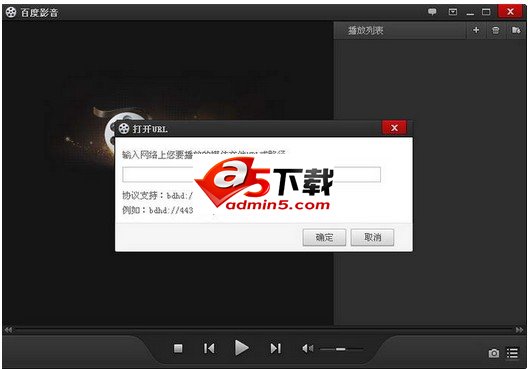
Task: Toggle the playlist panel list icon
Action: (x=513, y=353)
